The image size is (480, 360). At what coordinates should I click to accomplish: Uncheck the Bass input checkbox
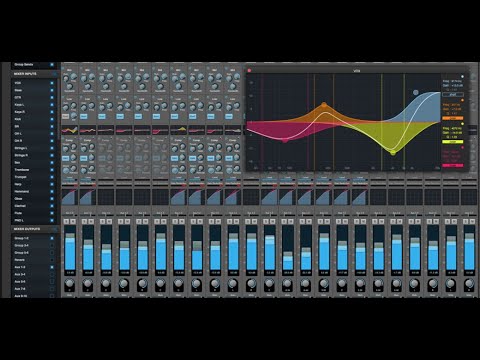click(52, 90)
